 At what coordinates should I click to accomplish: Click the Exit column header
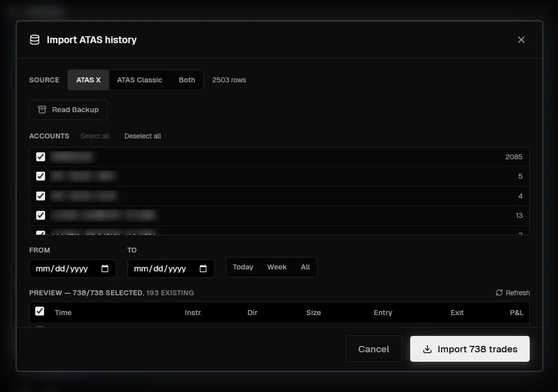click(457, 313)
